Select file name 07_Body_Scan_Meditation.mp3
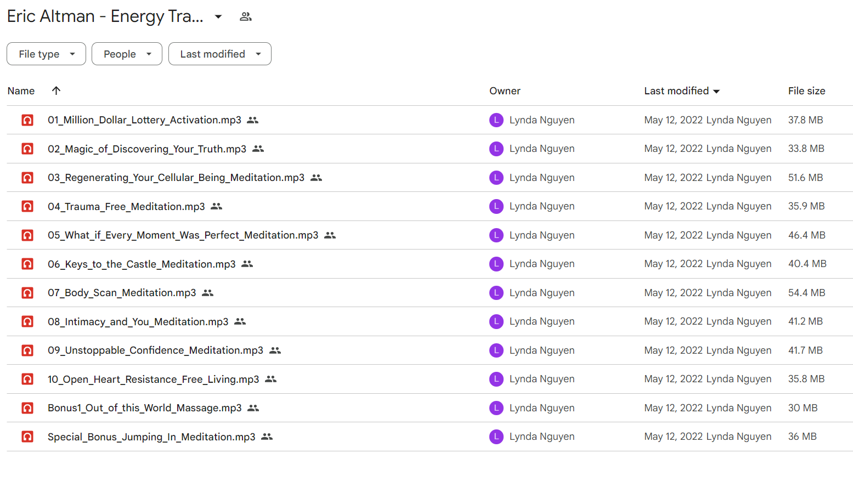Screen dimensions: 853x504 pyautogui.click(x=122, y=293)
